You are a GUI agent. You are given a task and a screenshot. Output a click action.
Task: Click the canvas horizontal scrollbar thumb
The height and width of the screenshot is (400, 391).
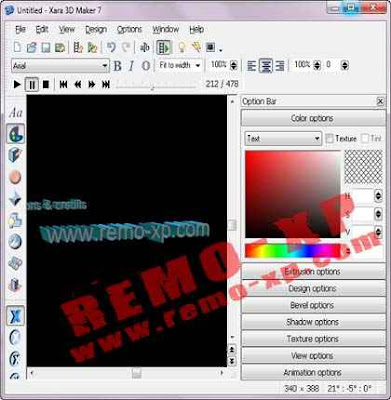(136, 373)
